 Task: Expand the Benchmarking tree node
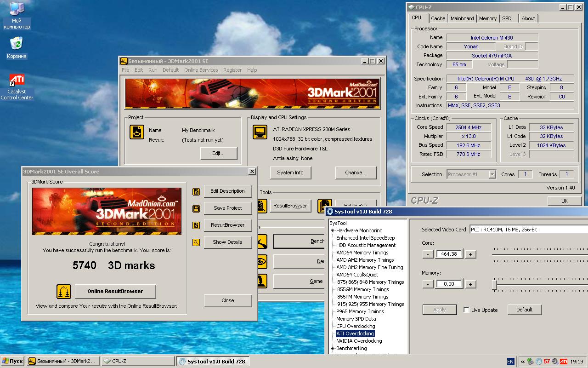click(332, 349)
